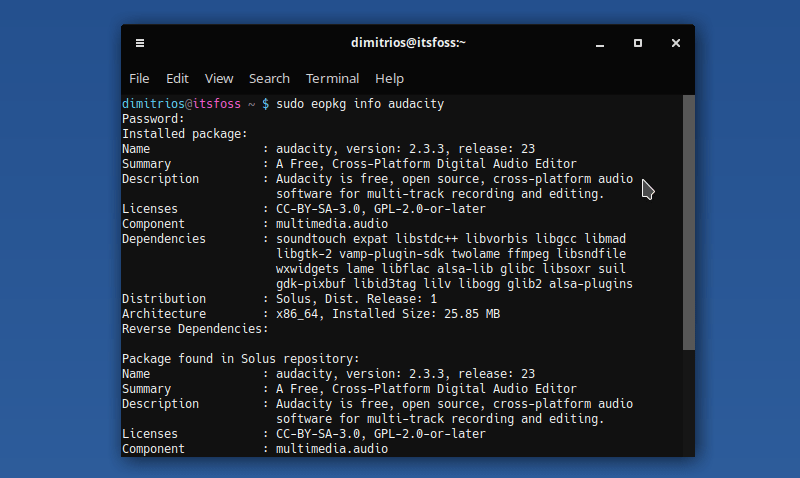
Task: Maximize the terminal window
Action: pyautogui.click(x=638, y=43)
